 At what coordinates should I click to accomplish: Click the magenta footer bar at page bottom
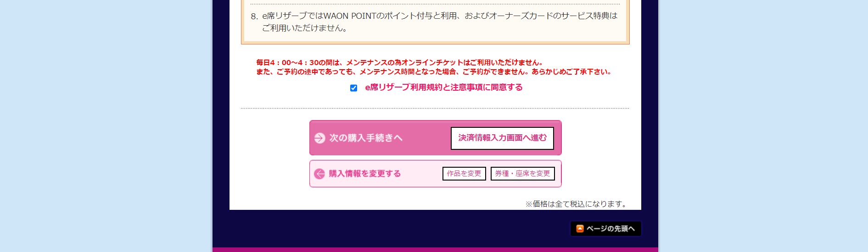435,250
